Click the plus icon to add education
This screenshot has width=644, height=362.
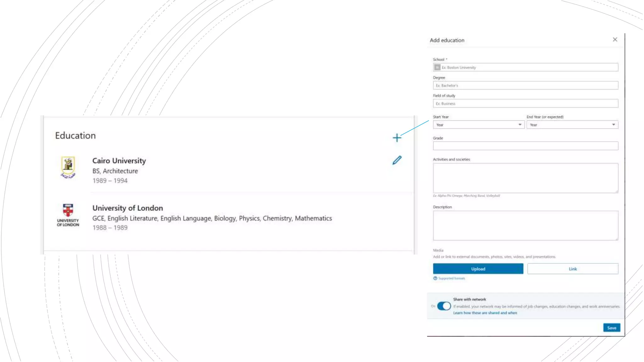397,138
